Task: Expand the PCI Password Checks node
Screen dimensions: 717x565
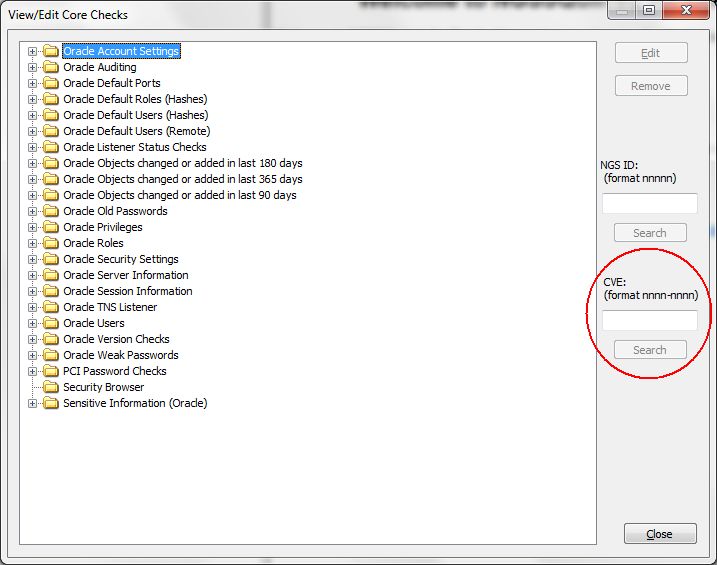Action: point(32,371)
